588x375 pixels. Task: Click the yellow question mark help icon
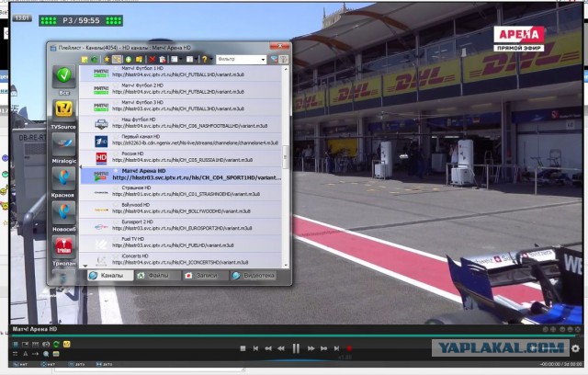(x=204, y=59)
